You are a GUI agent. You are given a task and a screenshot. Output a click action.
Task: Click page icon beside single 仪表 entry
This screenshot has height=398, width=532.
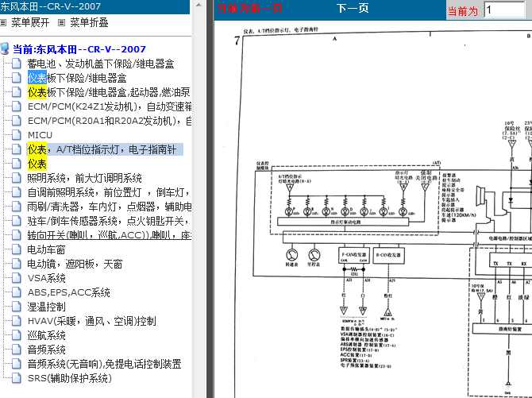[x=17, y=164]
